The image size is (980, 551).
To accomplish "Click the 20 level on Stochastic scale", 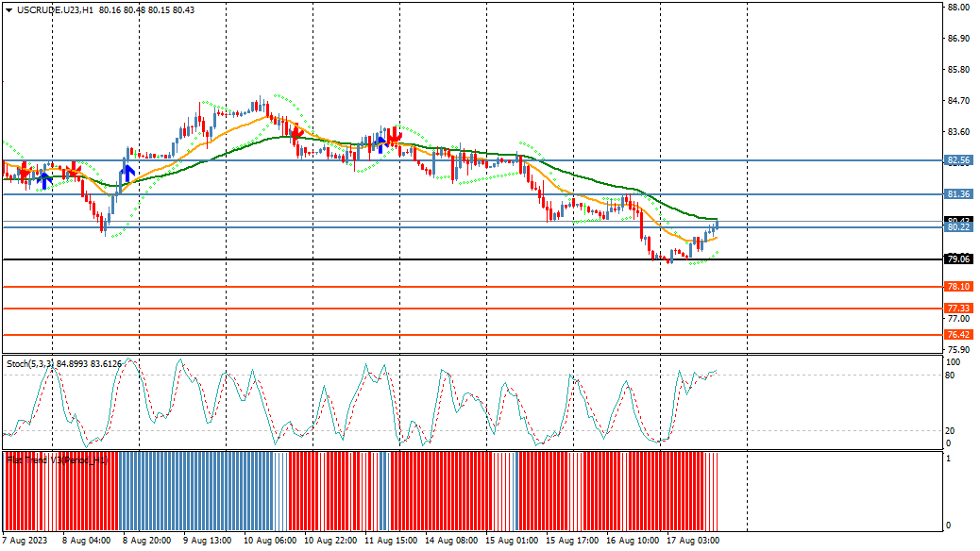I will (950, 431).
